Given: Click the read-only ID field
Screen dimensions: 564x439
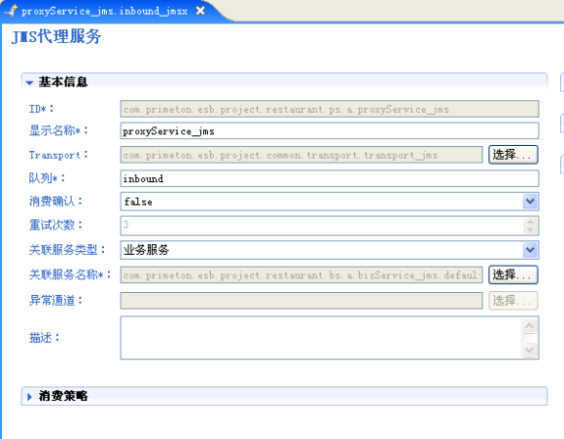Looking at the screenshot, I should point(329,109).
